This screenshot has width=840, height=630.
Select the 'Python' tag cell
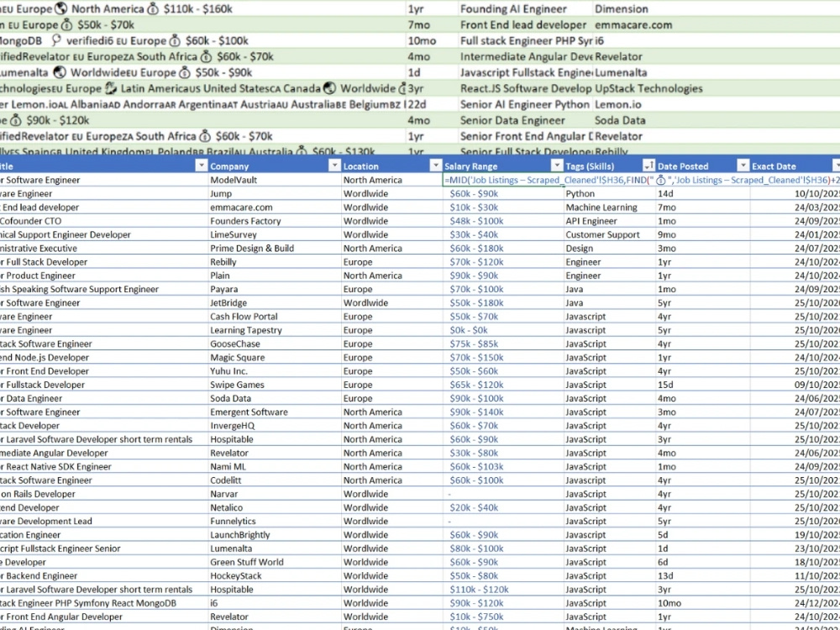pyautogui.click(x=610, y=193)
